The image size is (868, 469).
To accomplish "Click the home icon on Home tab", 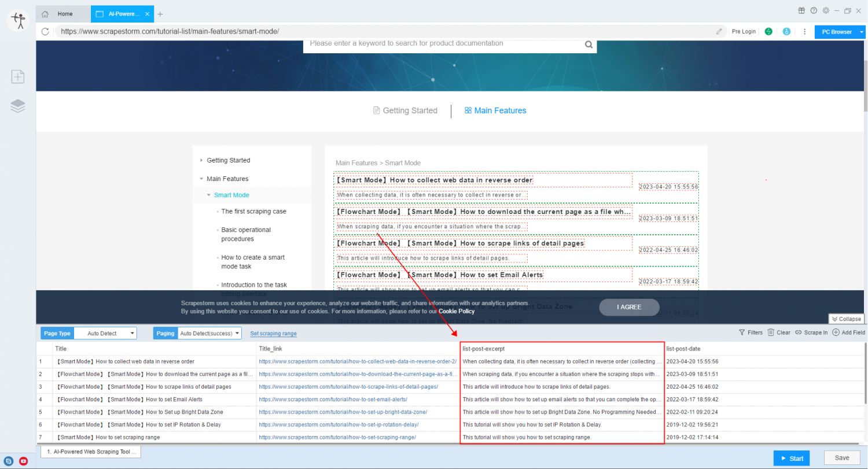I will point(45,14).
